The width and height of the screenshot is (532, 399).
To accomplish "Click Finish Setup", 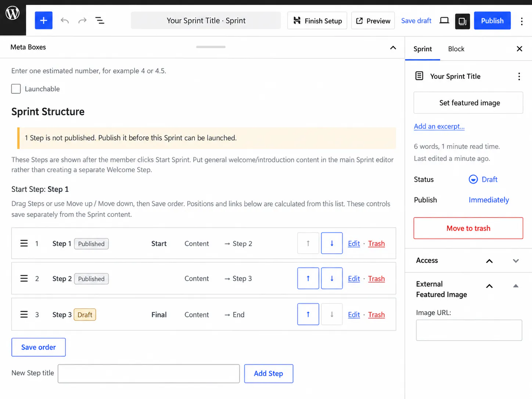I will point(317,21).
